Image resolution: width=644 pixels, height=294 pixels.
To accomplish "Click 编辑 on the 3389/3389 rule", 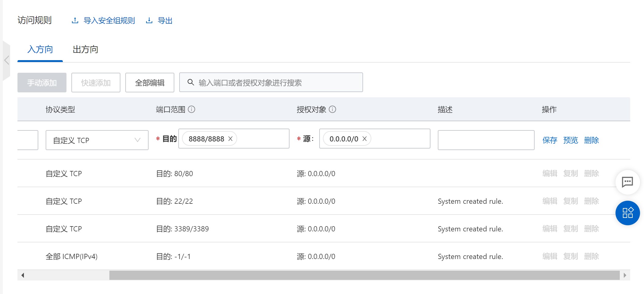I will click(550, 229).
